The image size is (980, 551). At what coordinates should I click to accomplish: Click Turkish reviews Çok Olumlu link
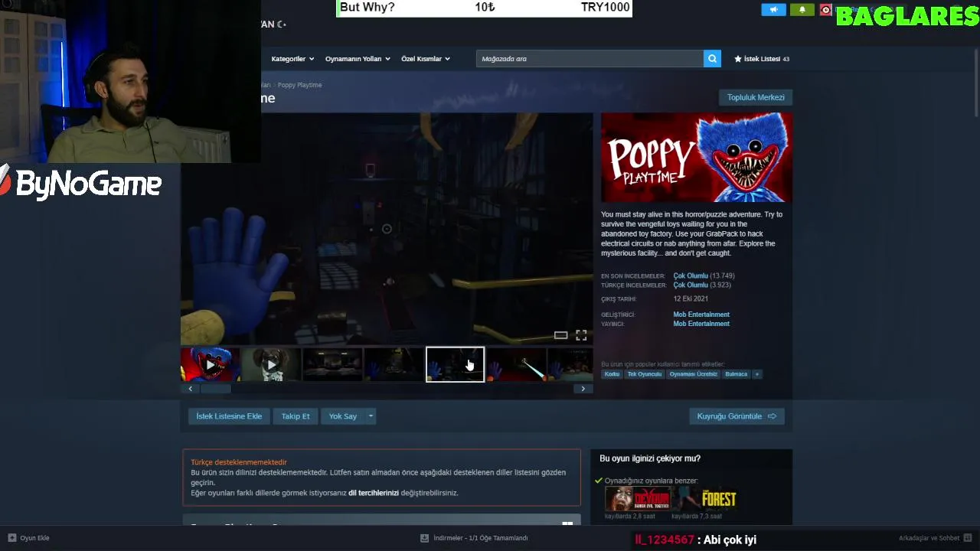(691, 285)
